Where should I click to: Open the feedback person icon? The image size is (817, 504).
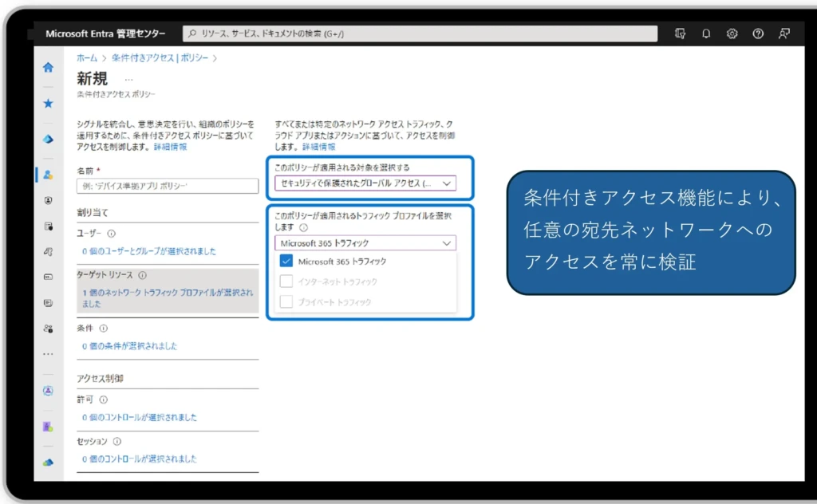pos(784,33)
